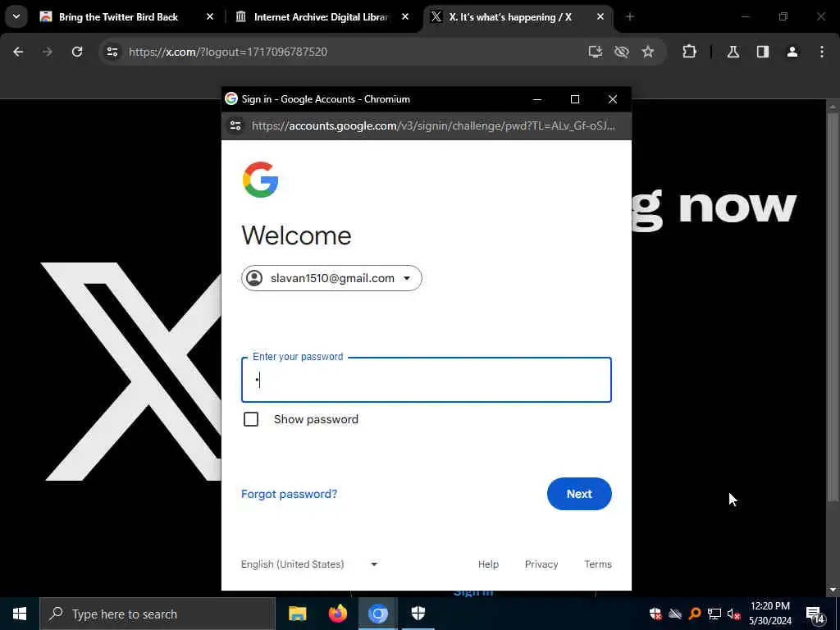Close the X tab

600,17
